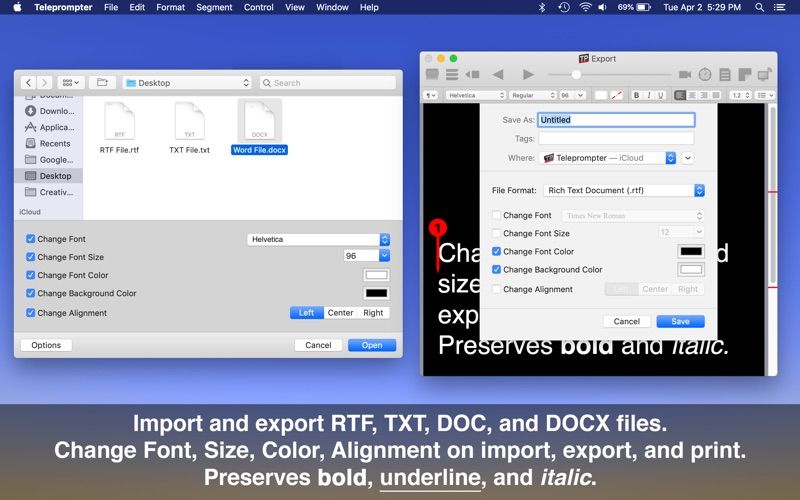Click the Save button
This screenshot has height=500, width=800.
tap(681, 321)
